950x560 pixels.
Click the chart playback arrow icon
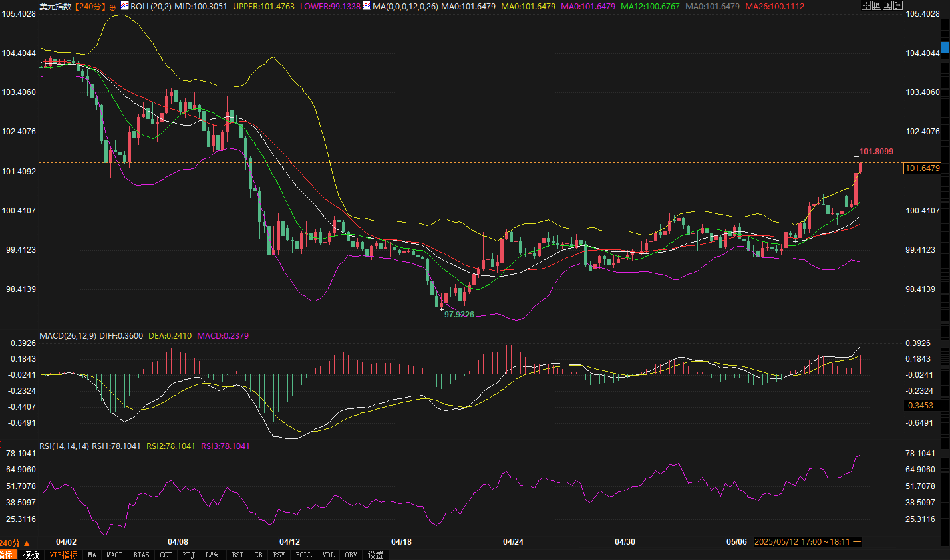tap(887, 5)
